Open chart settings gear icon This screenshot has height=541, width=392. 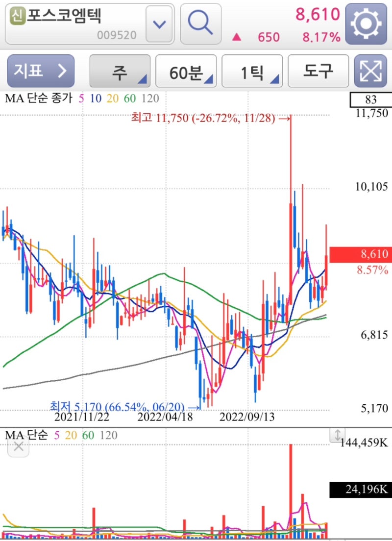point(366,24)
